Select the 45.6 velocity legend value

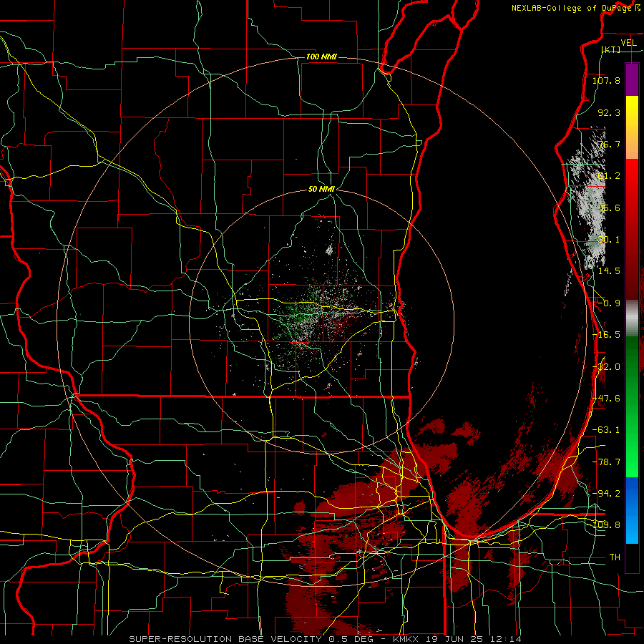click(609, 208)
